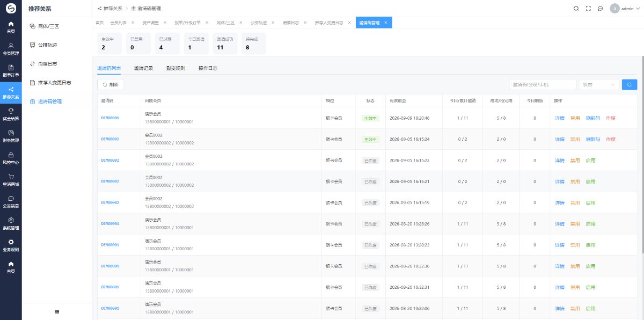This screenshot has width=644, height=320.
Task: Toggle fullscreen with the header icon
Action: 588,9
